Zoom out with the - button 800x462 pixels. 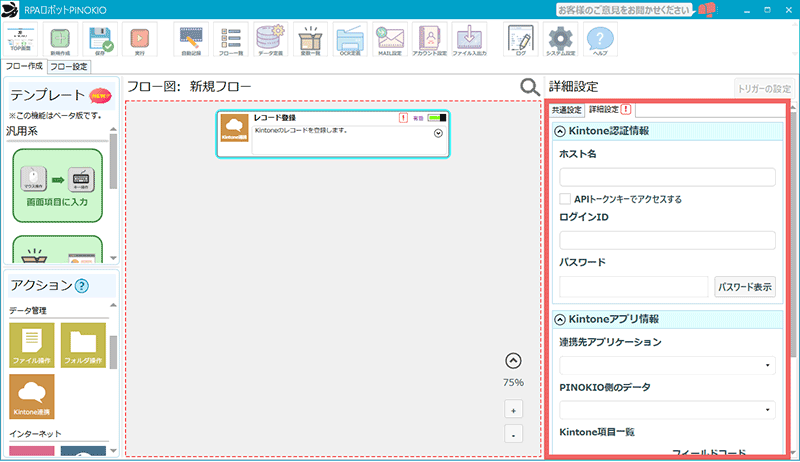[x=513, y=434]
